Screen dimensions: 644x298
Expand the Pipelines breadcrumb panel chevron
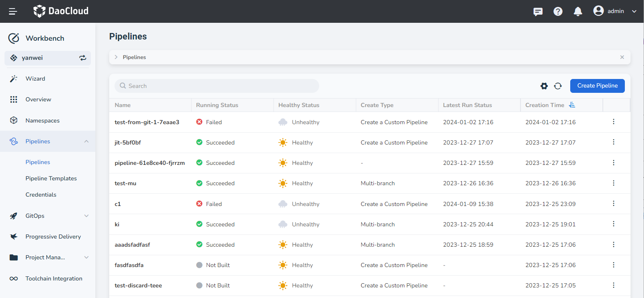[x=116, y=57]
